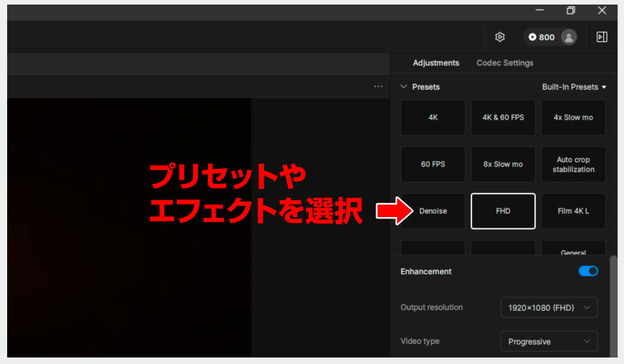624x364 pixels.
Task: Pick the Film 4K L preset
Action: [x=573, y=211]
